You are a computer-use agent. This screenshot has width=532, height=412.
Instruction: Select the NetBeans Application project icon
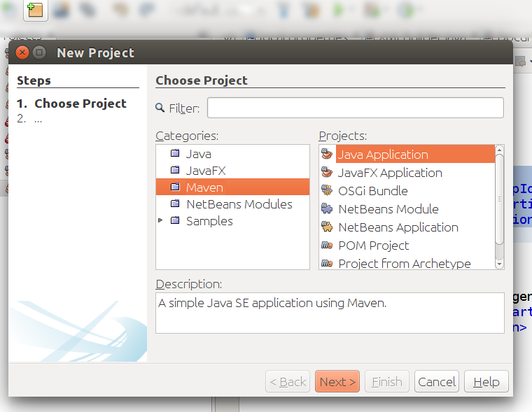(326, 227)
